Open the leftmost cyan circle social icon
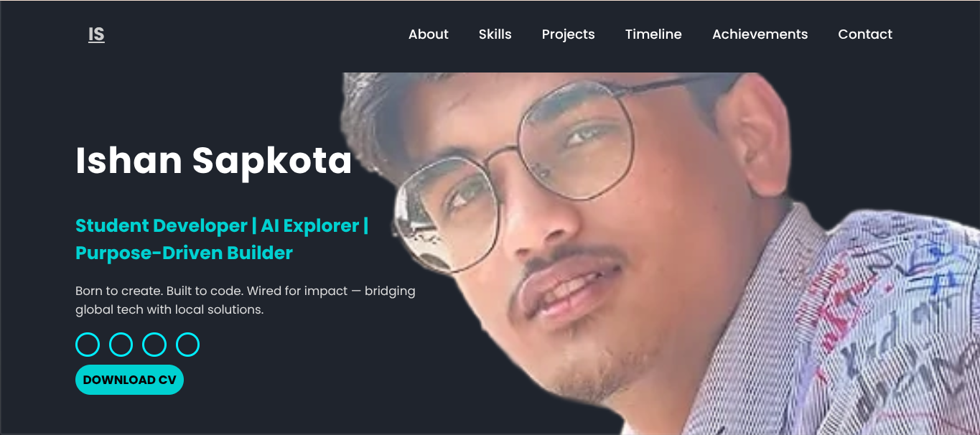 (x=88, y=345)
